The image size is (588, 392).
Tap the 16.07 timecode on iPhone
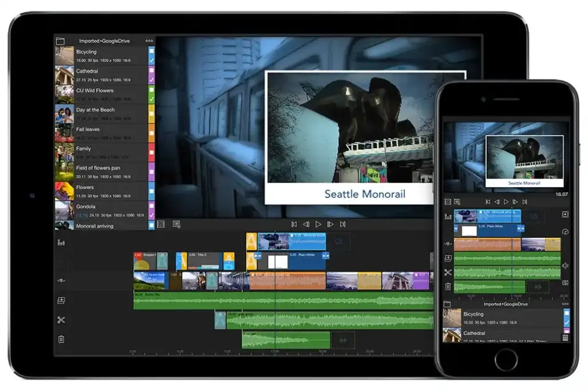pyautogui.click(x=562, y=194)
